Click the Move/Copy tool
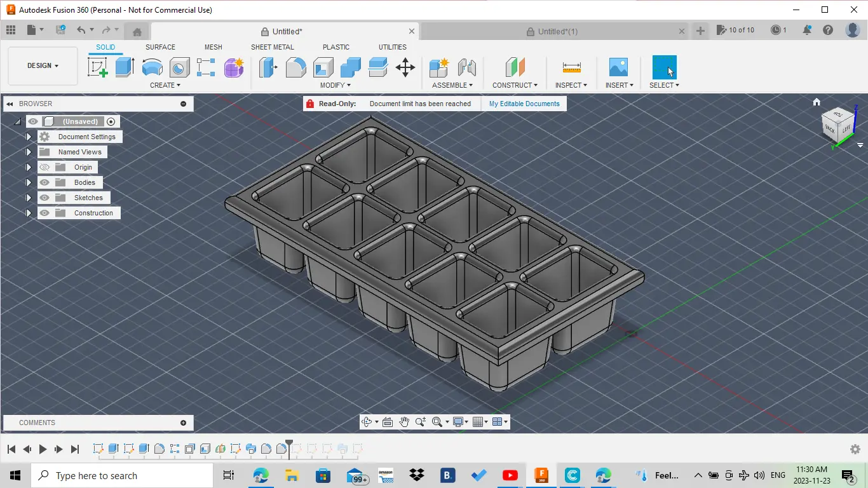 pos(405,67)
